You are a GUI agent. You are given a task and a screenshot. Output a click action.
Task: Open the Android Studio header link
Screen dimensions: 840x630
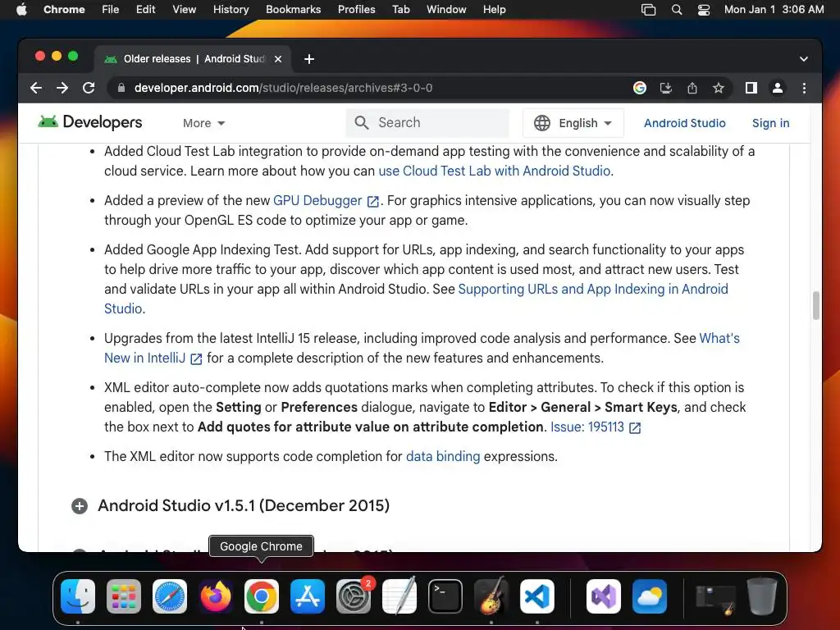pos(685,123)
